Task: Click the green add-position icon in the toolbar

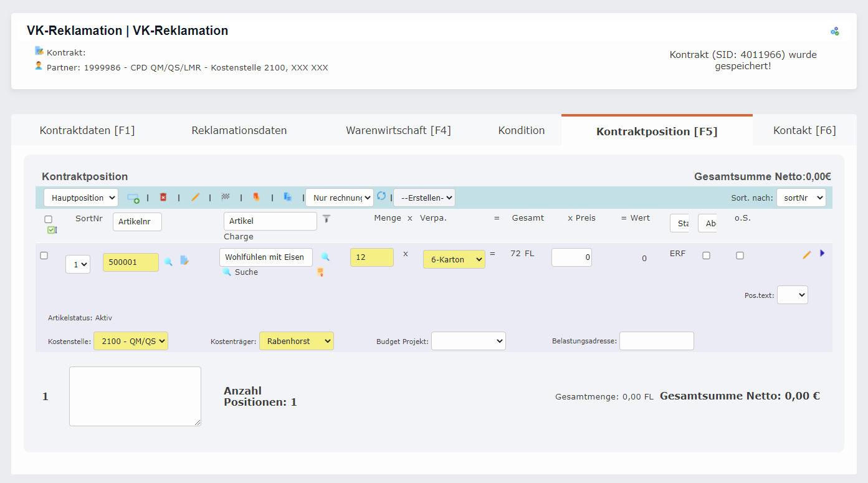Action: coord(133,197)
